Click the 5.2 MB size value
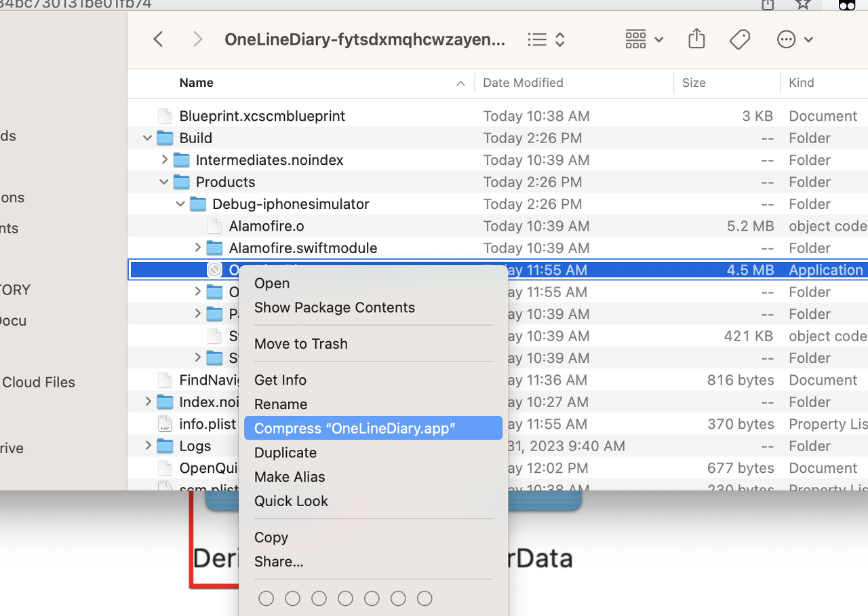The width and height of the screenshot is (868, 616). (750, 226)
